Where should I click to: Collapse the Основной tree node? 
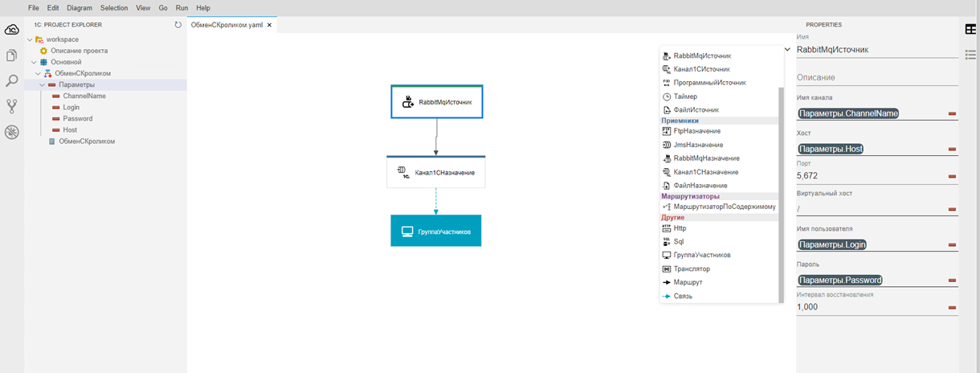click(34, 62)
